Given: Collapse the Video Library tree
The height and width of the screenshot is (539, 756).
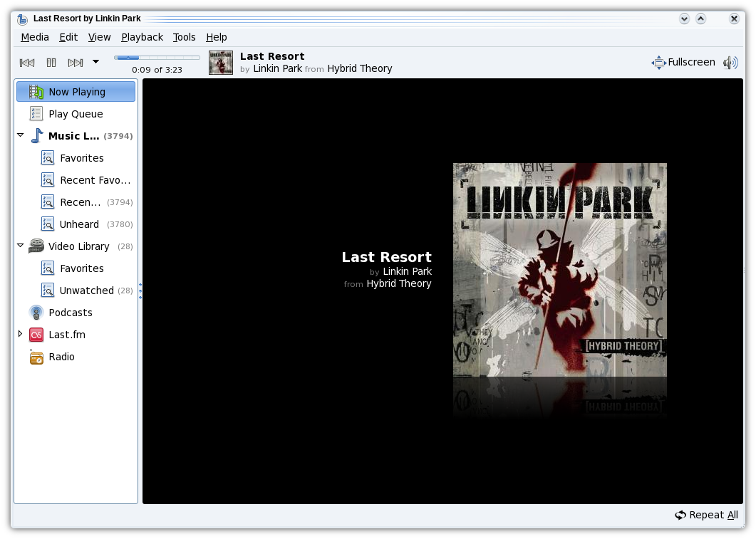Looking at the screenshot, I should (x=20, y=246).
